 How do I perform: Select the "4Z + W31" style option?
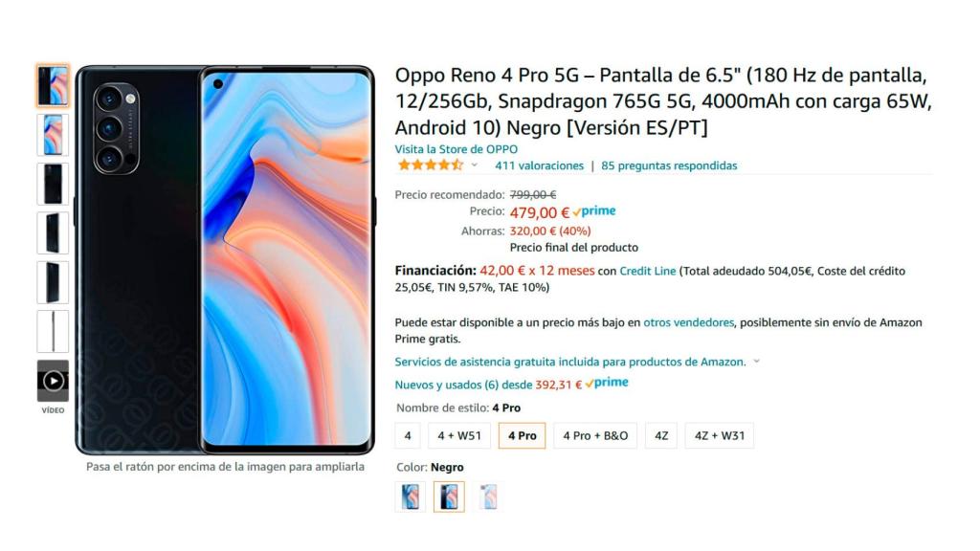point(720,435)
